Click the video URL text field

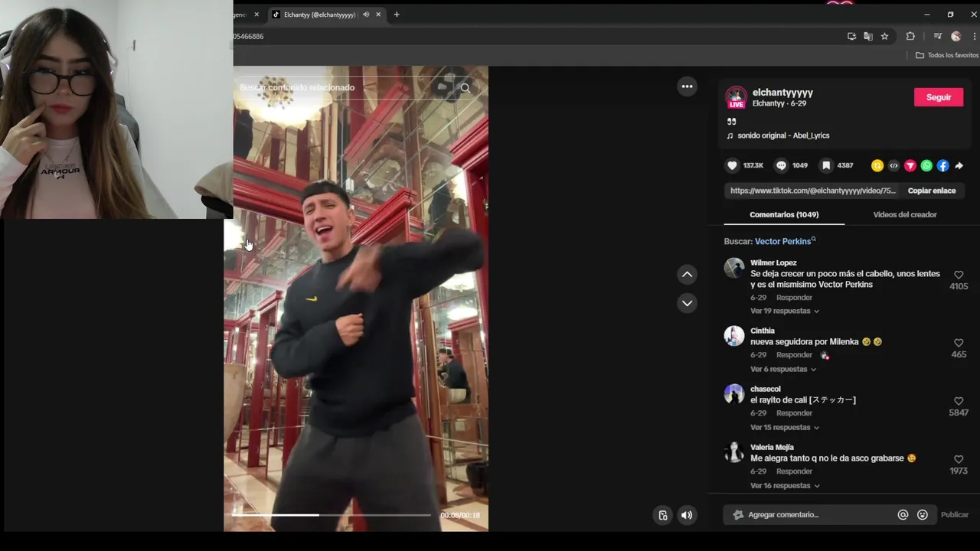tap(812, 191)
